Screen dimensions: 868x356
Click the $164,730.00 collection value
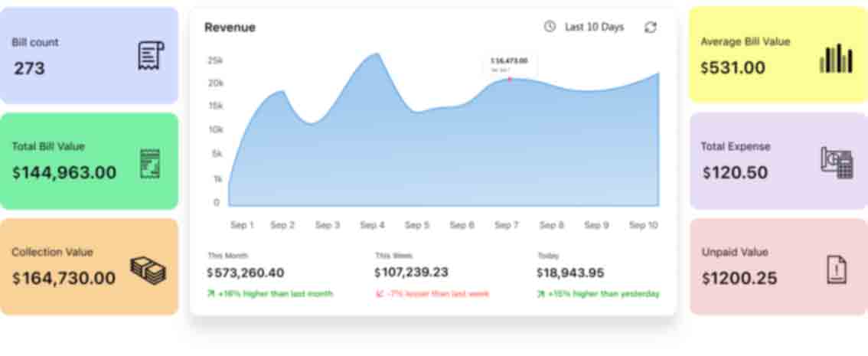[x=64, y=278]
